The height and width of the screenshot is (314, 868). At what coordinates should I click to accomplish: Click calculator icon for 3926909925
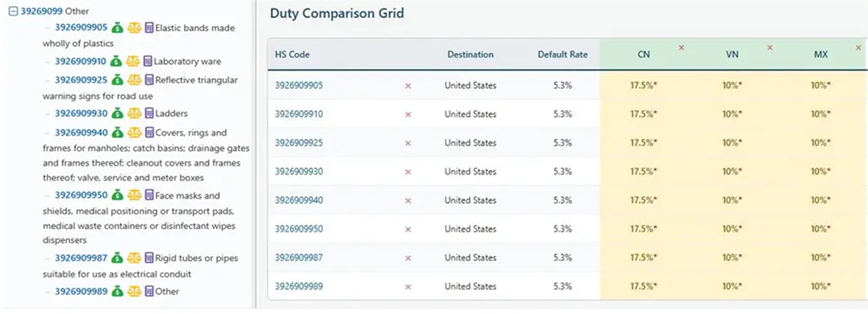(149, 80)
